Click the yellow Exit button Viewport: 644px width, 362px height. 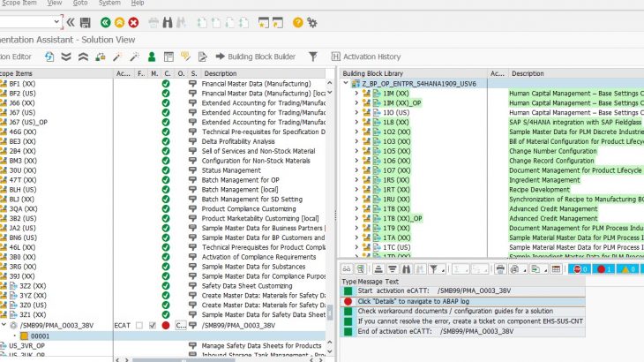pos(119,23)
